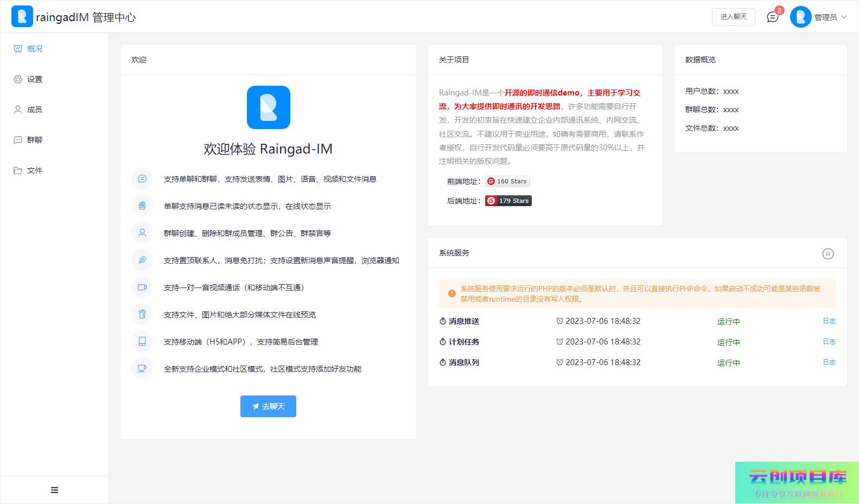Click the raingadIM logo in header

pyautogui.click(x=22, y=17)
